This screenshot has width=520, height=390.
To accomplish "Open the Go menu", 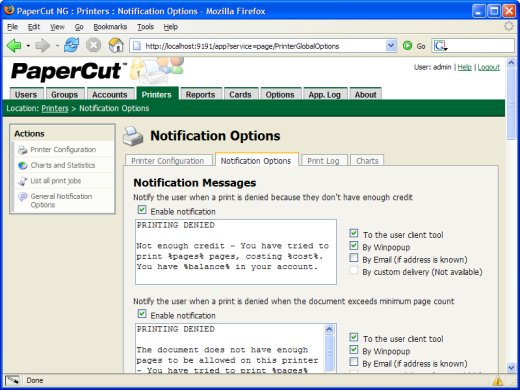I will point(79,27).
